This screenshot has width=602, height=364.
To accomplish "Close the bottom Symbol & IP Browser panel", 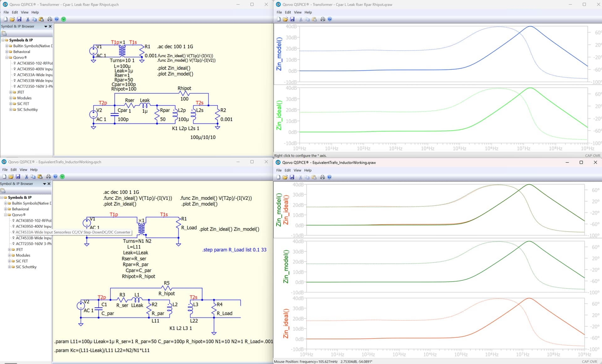I will (49, 184).
